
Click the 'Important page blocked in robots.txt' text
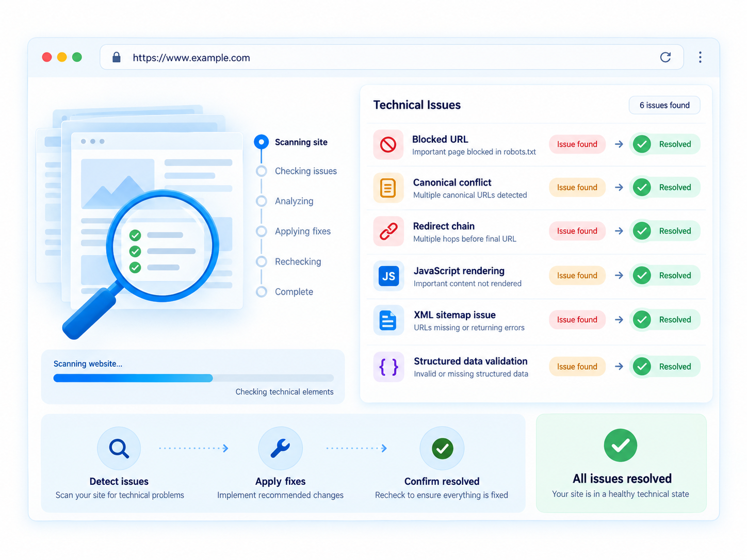(x=474, y=152)
